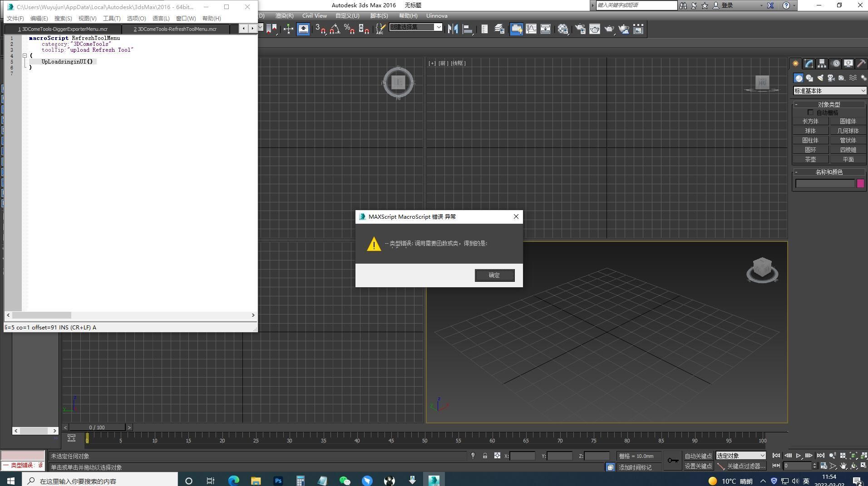
Task: Open the Material Editor icon
Action: tap(563, 29)
